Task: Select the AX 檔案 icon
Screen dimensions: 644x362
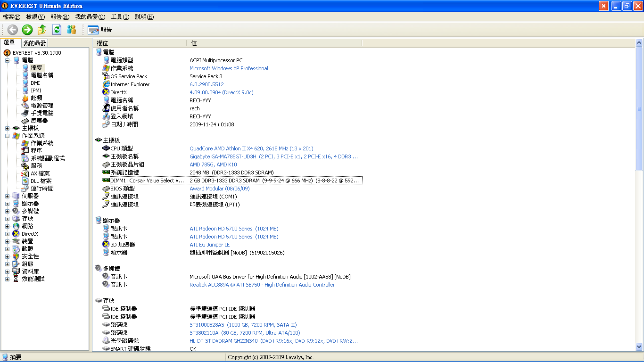Action: (25, 173)
